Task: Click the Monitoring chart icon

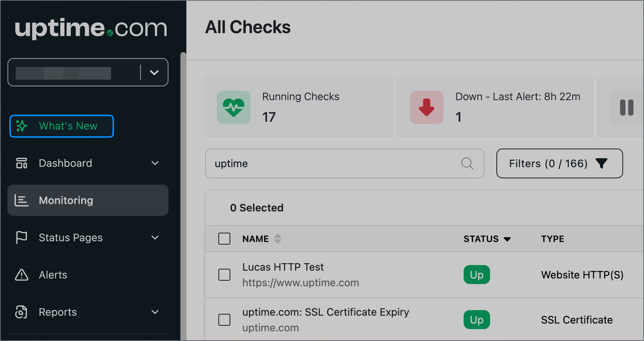Action: pyautogui.click(x=21, y=200)
